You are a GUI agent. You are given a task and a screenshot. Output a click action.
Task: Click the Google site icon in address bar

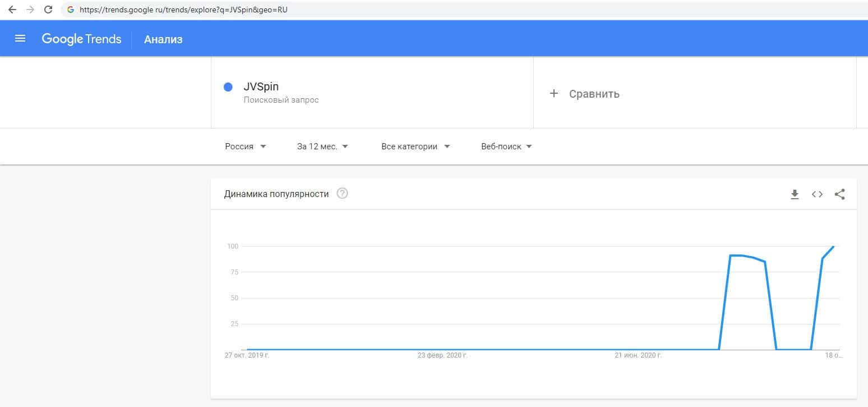pos(71,10)
